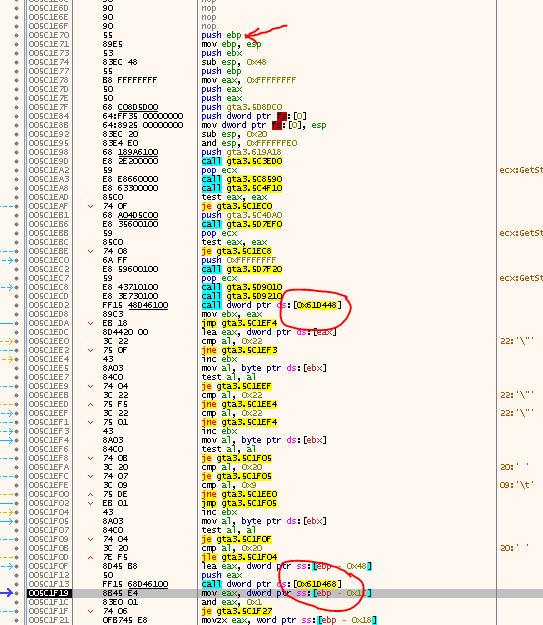The height and width of the screenshot is (625, 543).
Task: Select bytes 'FF15 48D46100'
Action: tap(136, 305)
